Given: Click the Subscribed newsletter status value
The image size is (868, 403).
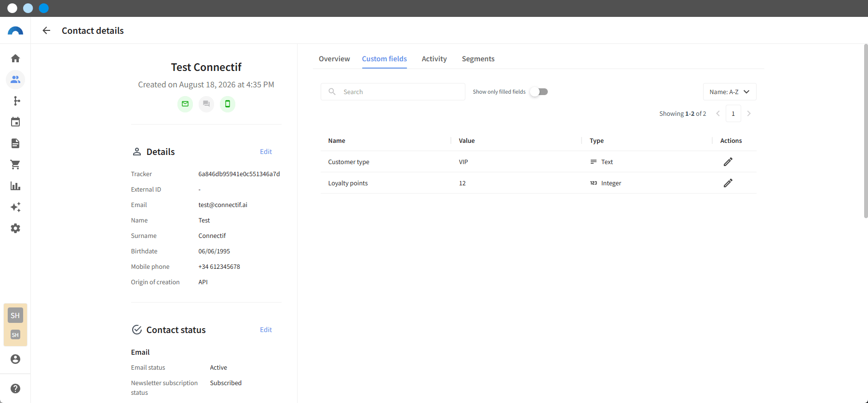Looking at the screenshot, I should (x=226, y=383).
